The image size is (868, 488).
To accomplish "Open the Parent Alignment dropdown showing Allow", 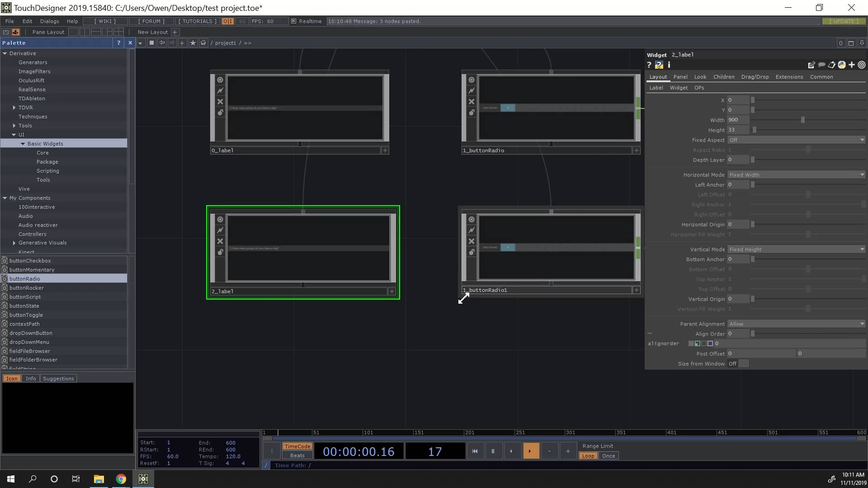I will tap(797, 324).
